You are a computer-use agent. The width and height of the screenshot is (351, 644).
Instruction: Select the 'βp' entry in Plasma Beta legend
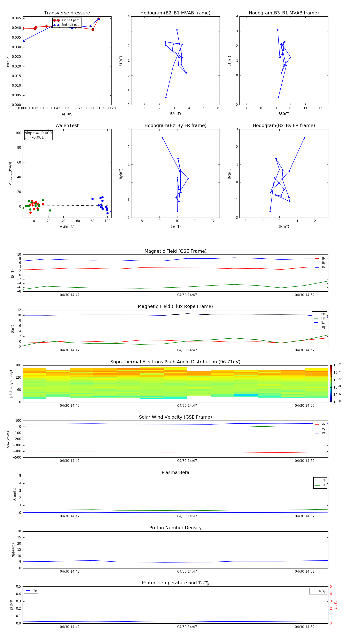tap(320, 480)
